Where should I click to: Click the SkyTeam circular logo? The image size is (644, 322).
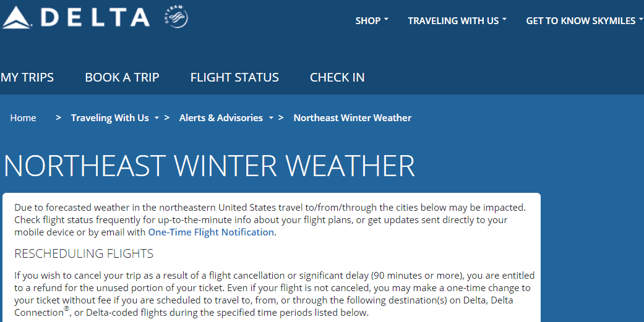[x=176, y=17]
